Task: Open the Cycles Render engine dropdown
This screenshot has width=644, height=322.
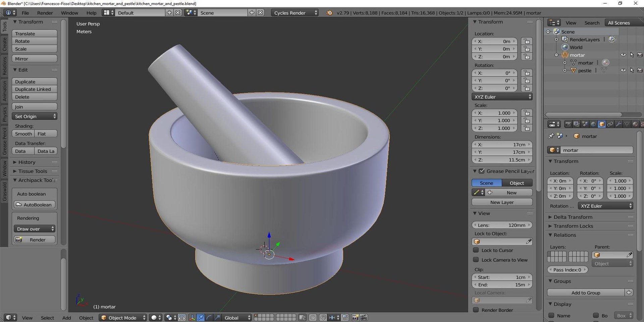Action: point(294,13)
